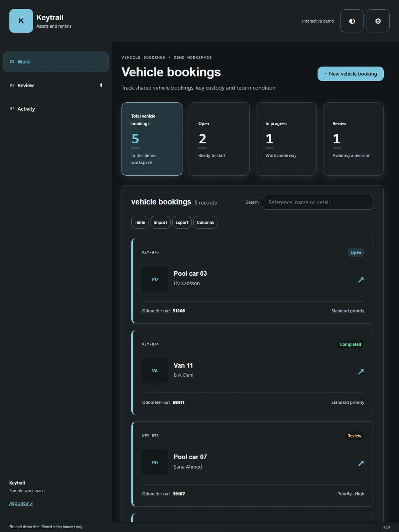Open the arrow icon for Van 11
Image resolution: width=399 pixels, height=532 pixels.
pyautogui.click(x=361, y=371)
